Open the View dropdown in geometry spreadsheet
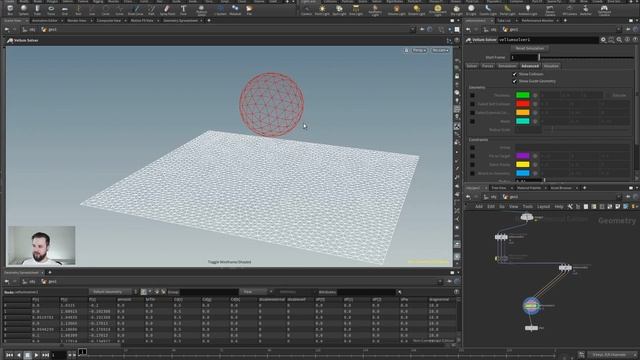This screenshot has height=360, width=640. pos(253,292)
